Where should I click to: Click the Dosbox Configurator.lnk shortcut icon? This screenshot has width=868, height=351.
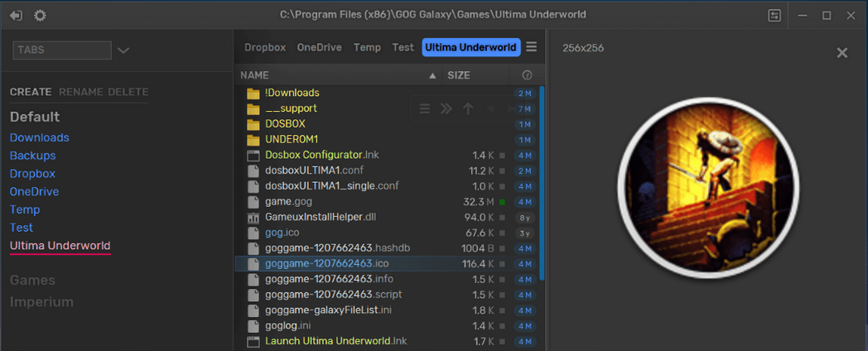253,155
